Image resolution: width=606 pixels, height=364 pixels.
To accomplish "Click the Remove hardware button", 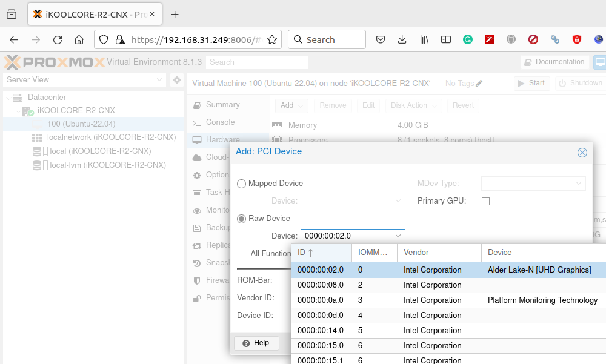I will coord(333,105).
